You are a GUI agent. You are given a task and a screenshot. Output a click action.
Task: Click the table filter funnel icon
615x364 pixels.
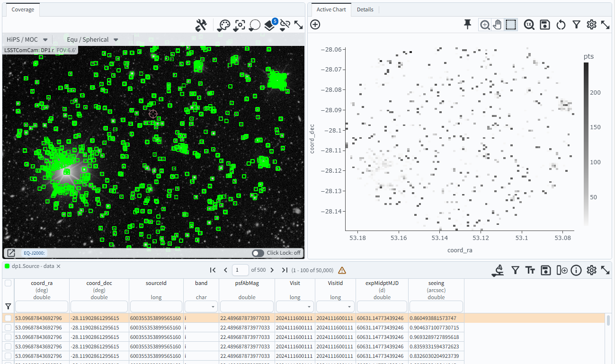click(515, 270)
